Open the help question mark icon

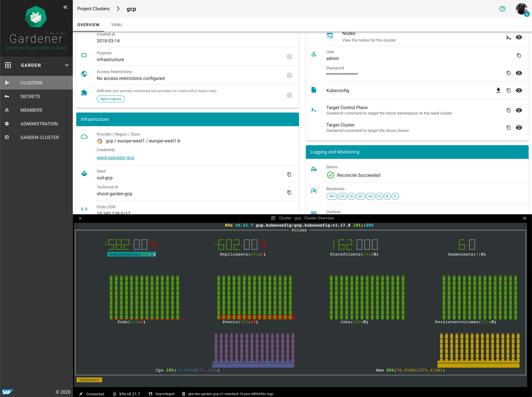click(502, 9)
